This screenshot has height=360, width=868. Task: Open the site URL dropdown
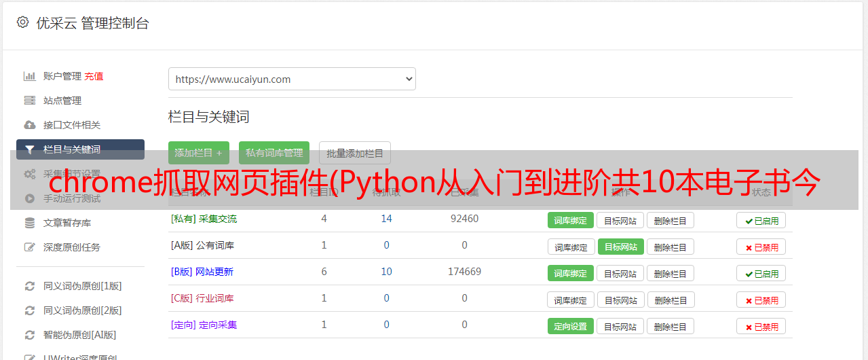coord(292,79)
